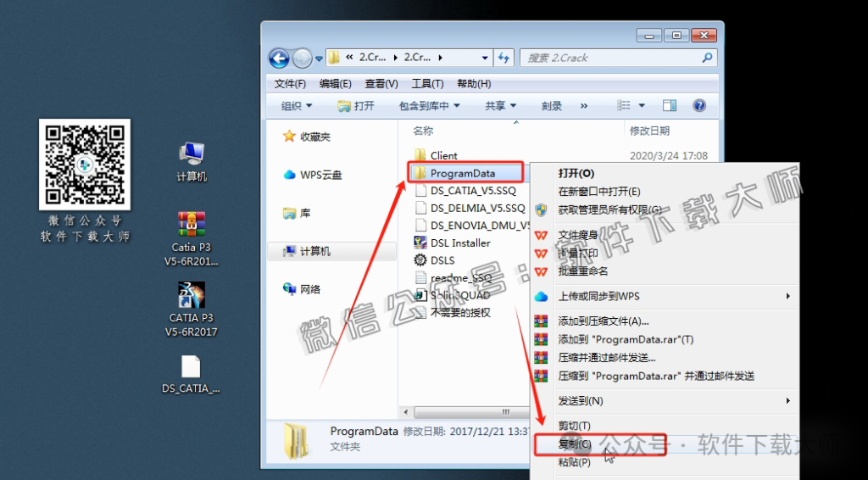Click the 刻录 toolbar button

click(x=551, y=106)
